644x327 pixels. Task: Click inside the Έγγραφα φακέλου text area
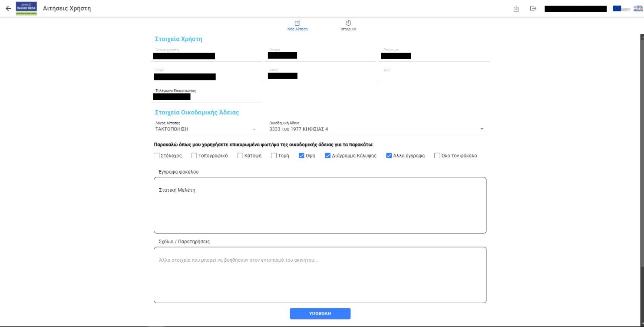coord(320,205)
